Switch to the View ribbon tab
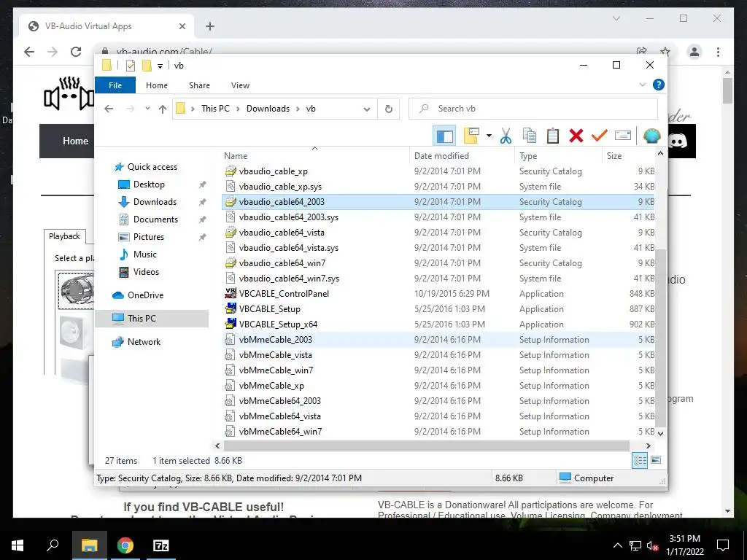Screen dimensions: 747x560 tap(240, 85)
